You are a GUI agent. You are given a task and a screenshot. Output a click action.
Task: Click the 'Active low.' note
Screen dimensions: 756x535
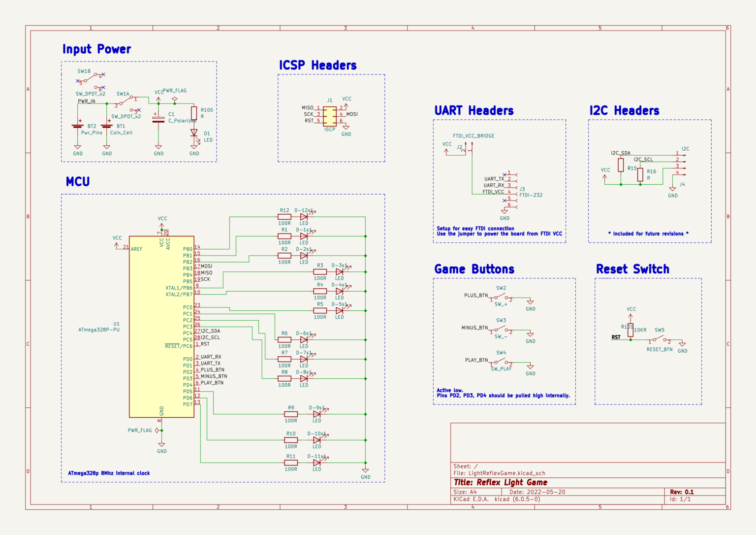click(450, 390)
